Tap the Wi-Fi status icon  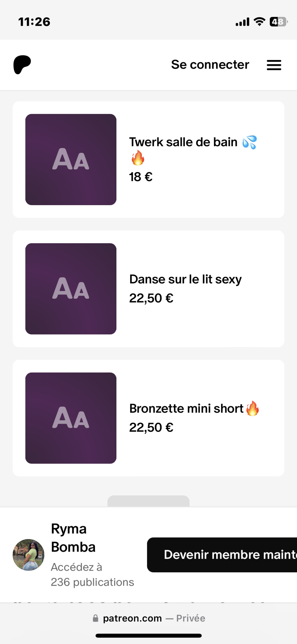259,22
